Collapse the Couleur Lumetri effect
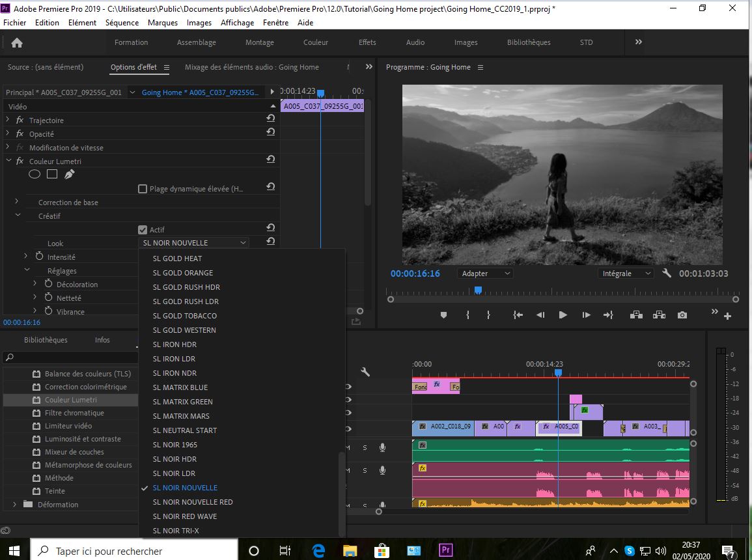This screenshot has height=560, width=752. (x=8, y=161)
